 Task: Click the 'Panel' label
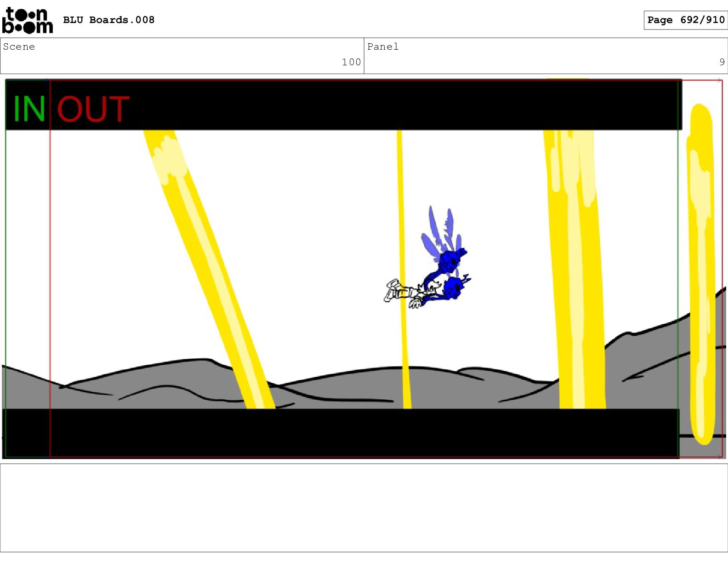(x=383, y=46)
